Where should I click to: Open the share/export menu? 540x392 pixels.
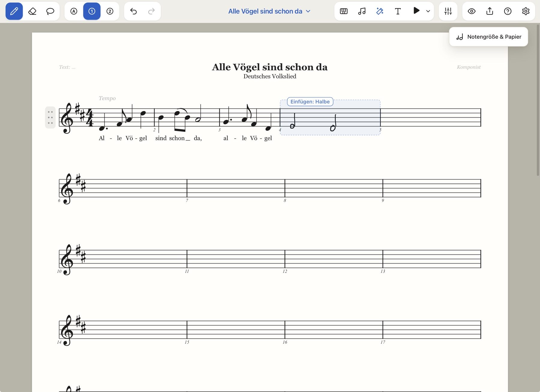click(x=490, y=11)
